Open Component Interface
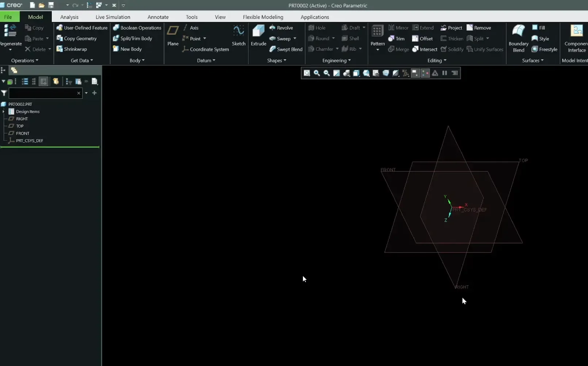588x366 pixels. [x=576, y=38]
